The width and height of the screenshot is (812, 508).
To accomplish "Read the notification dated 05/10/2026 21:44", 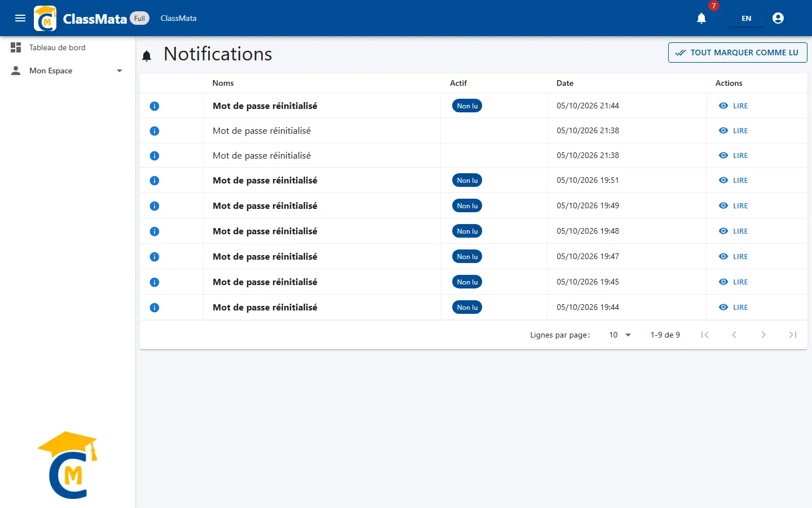I will [x=733, y=106].
